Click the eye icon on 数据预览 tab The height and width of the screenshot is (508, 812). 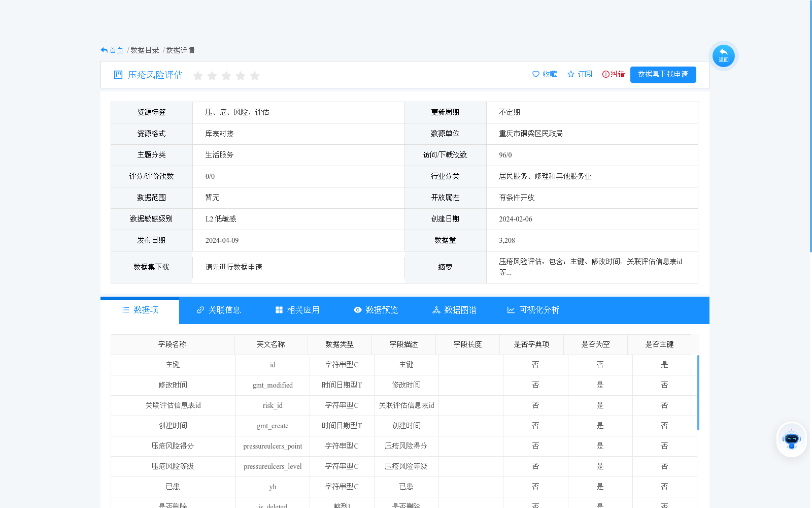[x=358, y=310]
